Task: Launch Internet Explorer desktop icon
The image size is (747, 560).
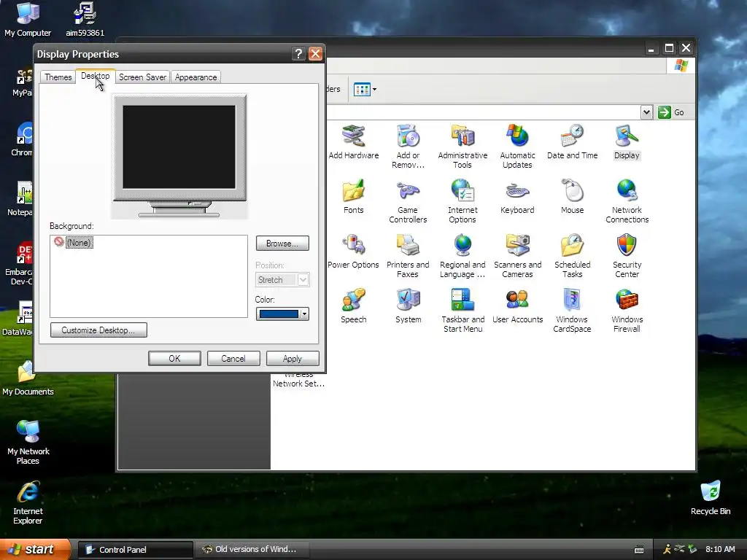Action: (x=28, y=503)
